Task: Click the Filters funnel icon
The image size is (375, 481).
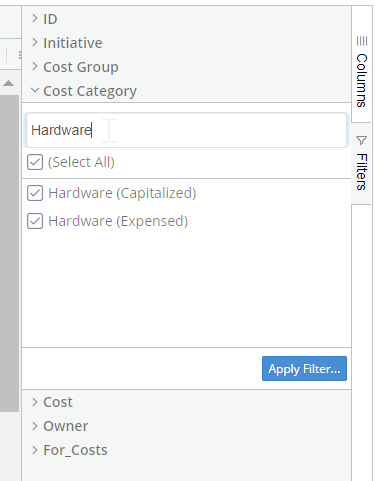Action: click(361, 140)
